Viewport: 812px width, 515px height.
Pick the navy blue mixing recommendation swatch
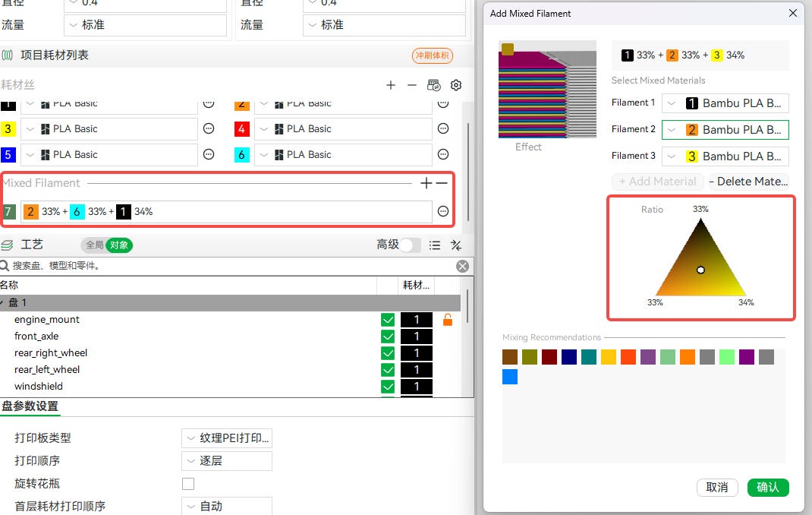pos(569,357)
